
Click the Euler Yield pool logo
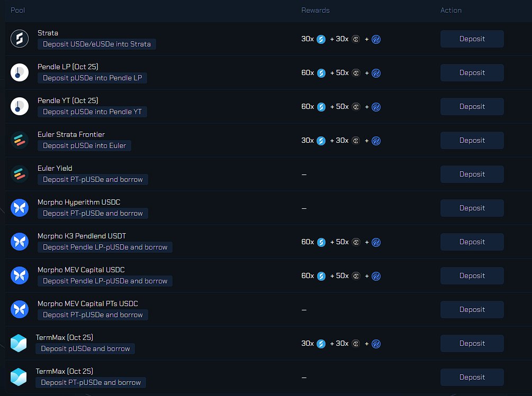coord(20,174)
